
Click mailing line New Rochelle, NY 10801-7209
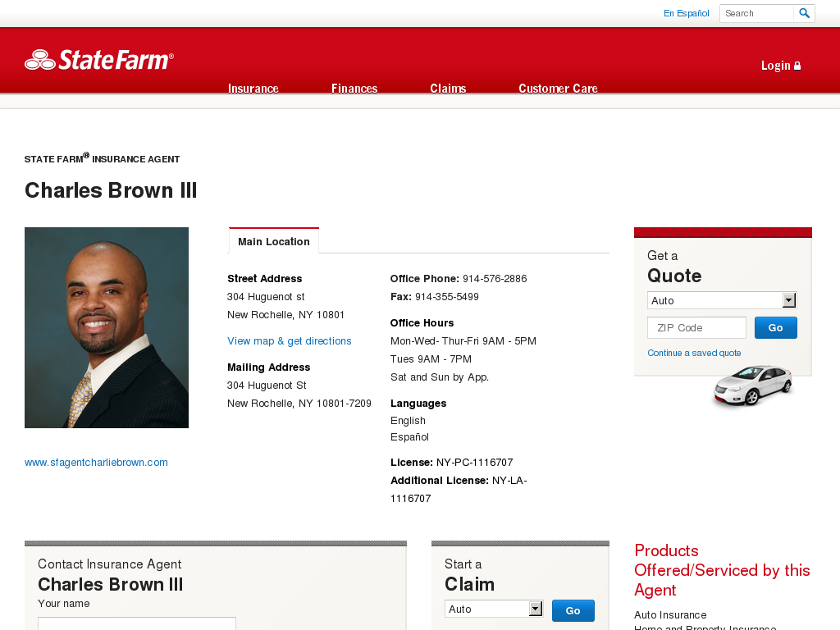(x=299, y=404)
